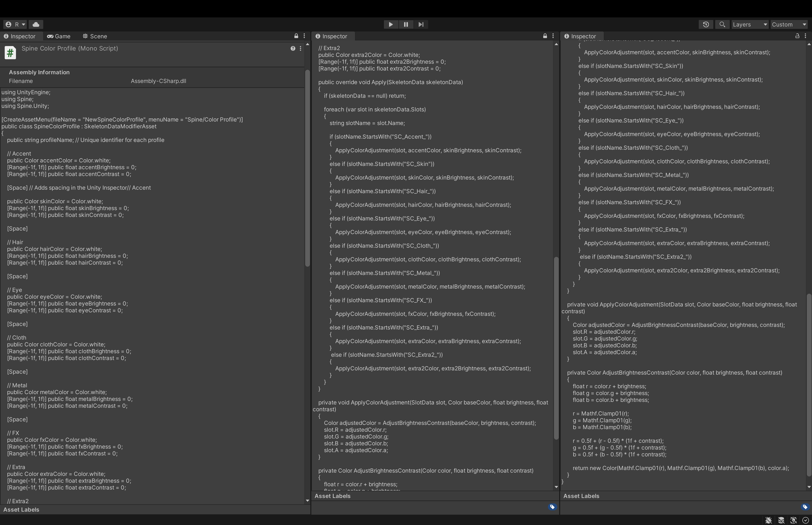This screenshot has width=812, height=525.
Task: Switch to the Game tab
Action: coord(59,36)
